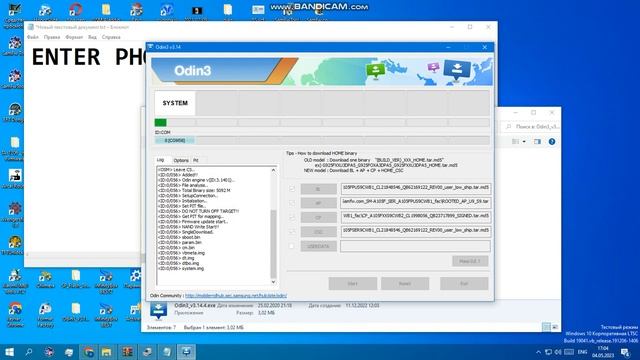The height and width of the screenshot is (360, 640).
Task: Open the Windows Start button
Action: pyautogui.click(x=9, y=352)
